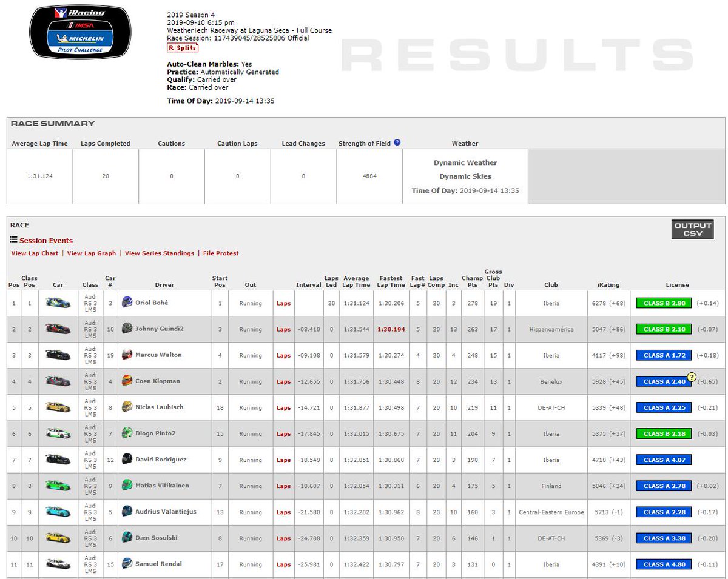The width and height of the screenshot is (728, 579).
Task: Click Coen Klopman driver name
Action: 157,381
